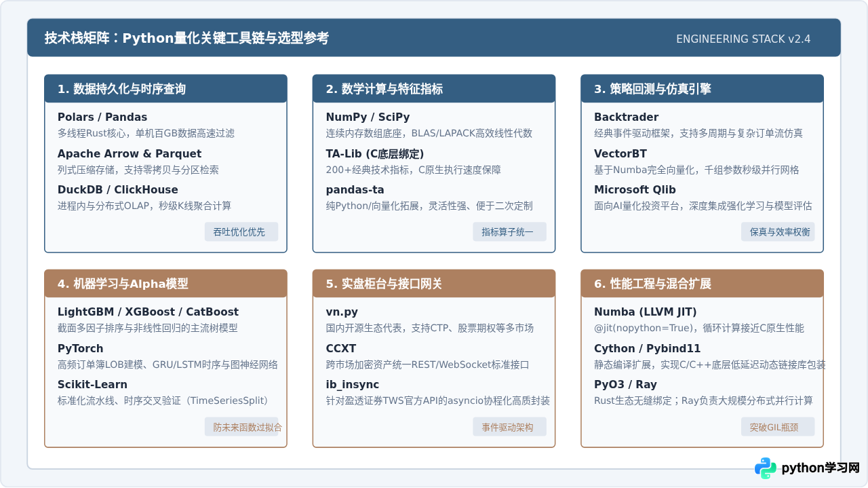Click the CCXT heading
The image size is (868, 488).
pyautogui.click(x=341, y=349)
